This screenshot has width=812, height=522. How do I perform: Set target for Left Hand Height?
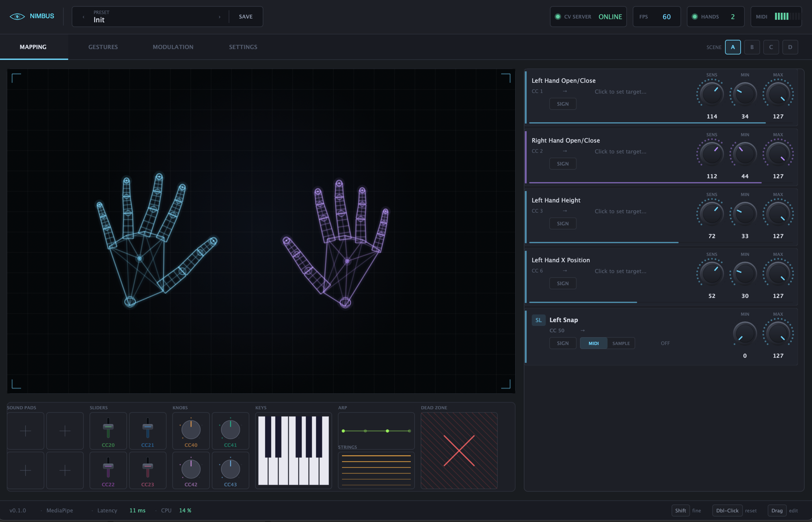[620, 211]
